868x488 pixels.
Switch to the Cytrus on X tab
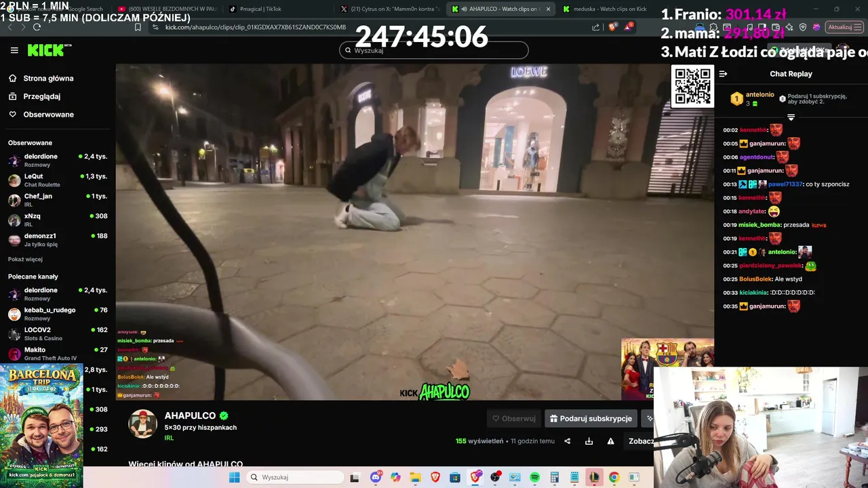[389, 9]
